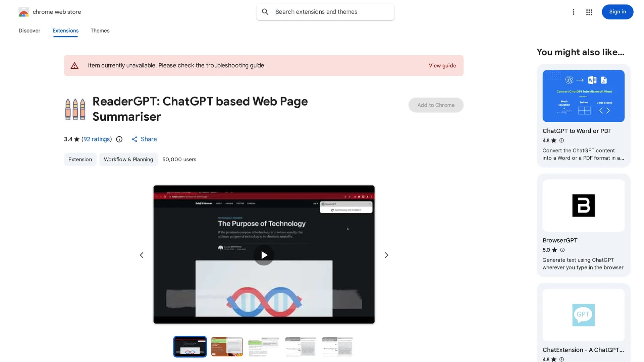The image size is (644, 362).
Task: Open the BrowserGPT title link
Action: point(560,240)
